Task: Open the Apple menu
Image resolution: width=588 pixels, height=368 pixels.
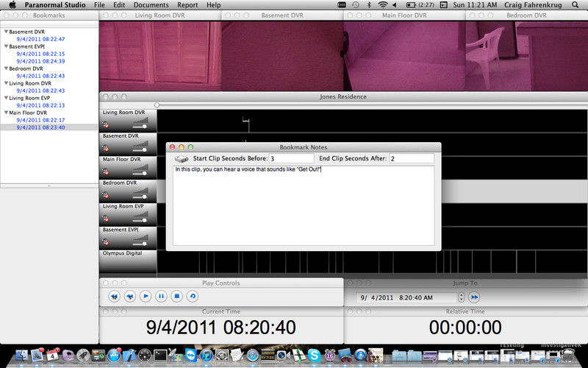Action: click(12, 4)
